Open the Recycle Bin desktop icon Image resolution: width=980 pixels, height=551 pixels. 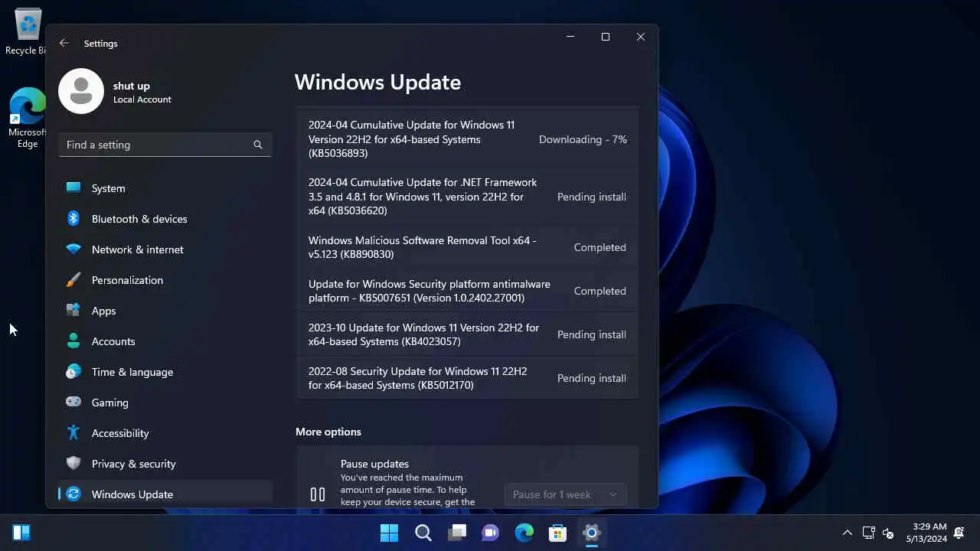coord(28,31)
